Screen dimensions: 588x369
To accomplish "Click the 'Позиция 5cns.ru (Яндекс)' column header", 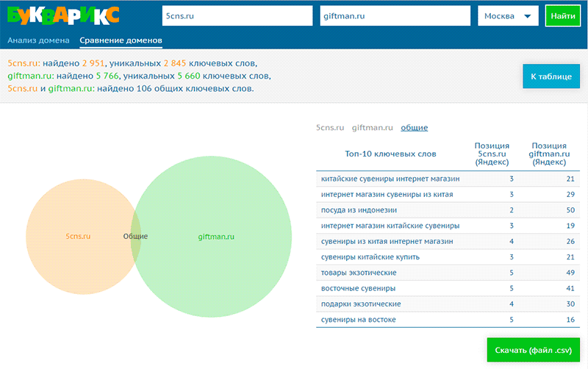I will click(492, 154).
